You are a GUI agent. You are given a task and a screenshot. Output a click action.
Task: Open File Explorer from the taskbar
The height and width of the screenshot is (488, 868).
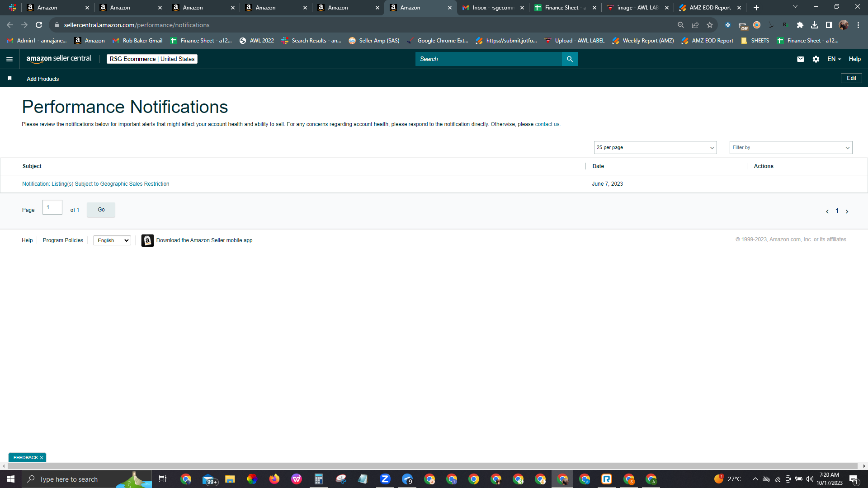pos(230,479)
